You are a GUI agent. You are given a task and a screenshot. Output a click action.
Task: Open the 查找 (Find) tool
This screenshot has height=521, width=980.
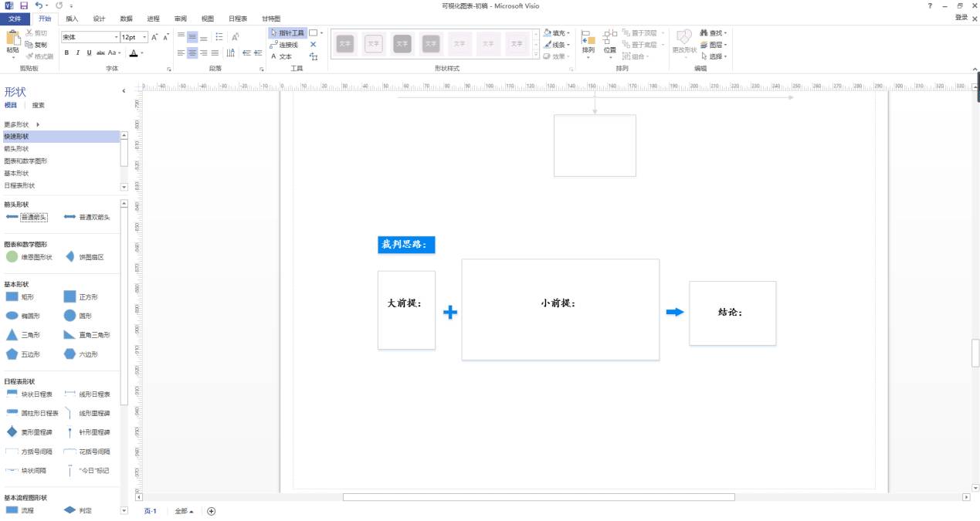pyautogui.click(x=714, y=32)
